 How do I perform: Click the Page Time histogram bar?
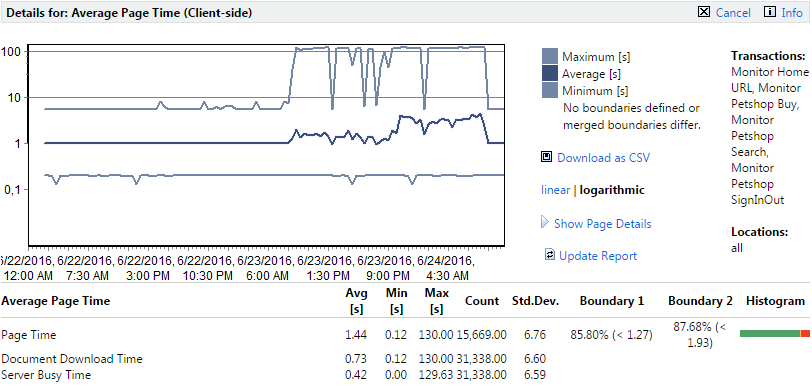[x=775, y=334]
